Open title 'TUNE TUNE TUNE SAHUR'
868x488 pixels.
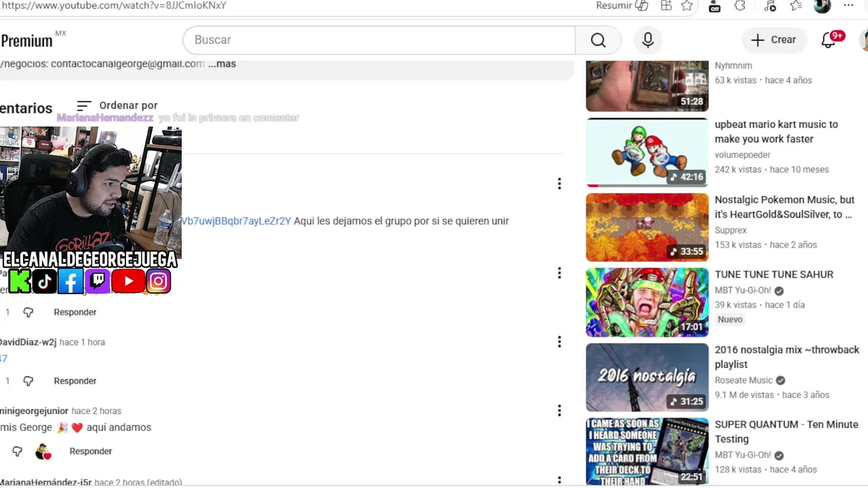774,274
